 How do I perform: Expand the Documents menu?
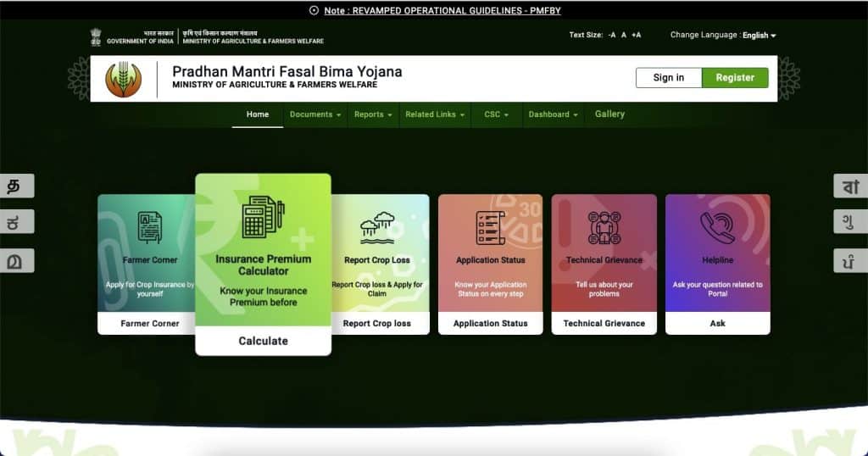click(x=315, y=114)
